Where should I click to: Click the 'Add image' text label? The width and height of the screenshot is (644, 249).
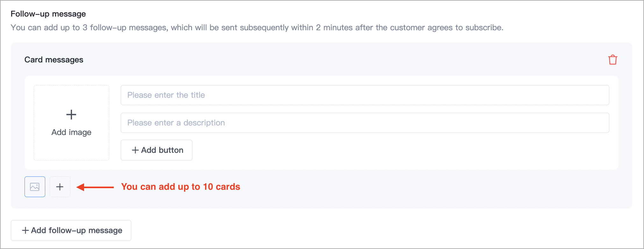(x=71, y=132)
